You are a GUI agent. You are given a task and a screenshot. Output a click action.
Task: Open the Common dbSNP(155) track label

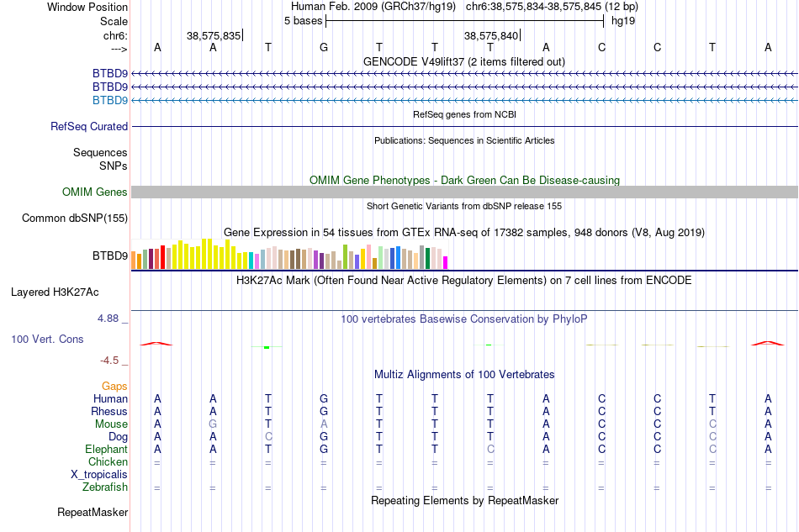(x=75, y=218)
